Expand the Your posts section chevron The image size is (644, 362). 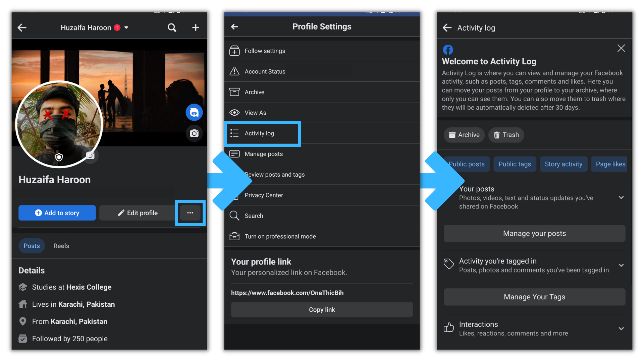coord(621,197)
